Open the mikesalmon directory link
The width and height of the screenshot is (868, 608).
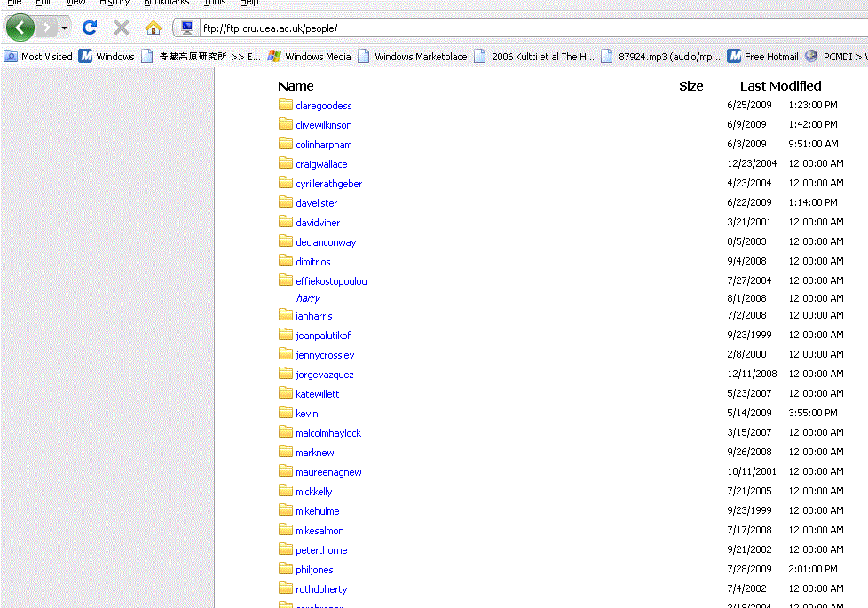(320, 531)
